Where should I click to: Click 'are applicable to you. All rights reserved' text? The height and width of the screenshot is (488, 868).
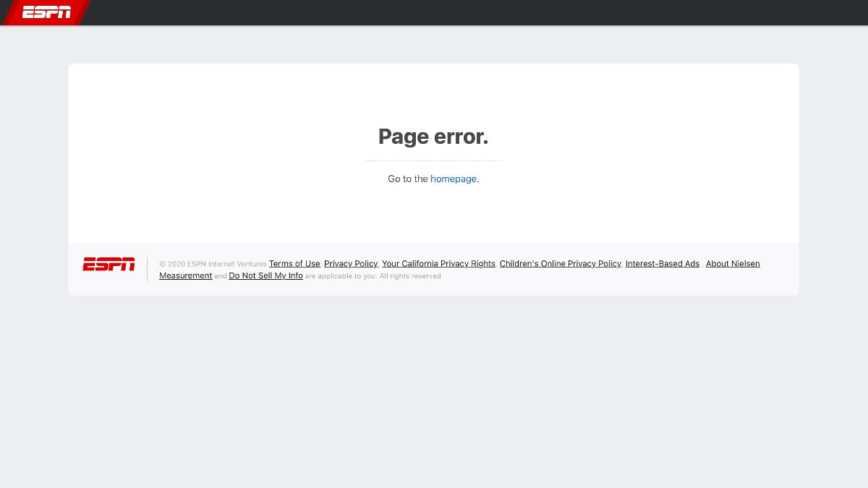373,276
